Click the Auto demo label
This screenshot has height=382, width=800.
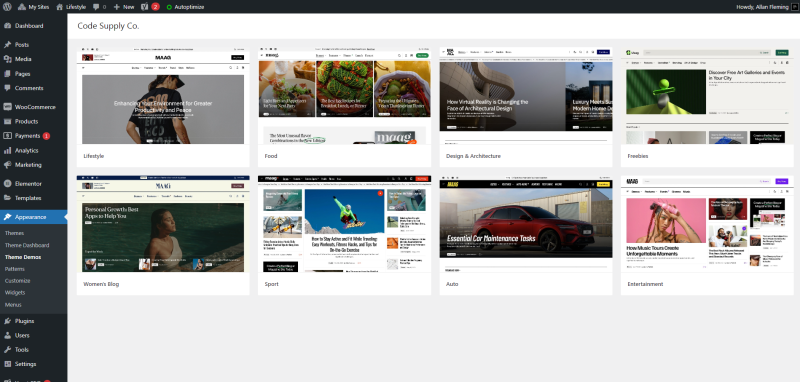[452, 284]
